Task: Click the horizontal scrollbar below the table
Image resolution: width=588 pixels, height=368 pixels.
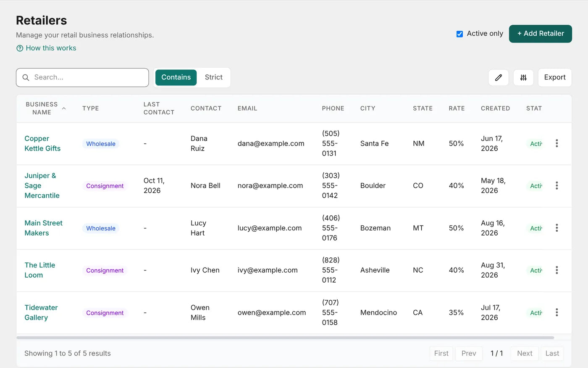Action: [x=285, y=337]
